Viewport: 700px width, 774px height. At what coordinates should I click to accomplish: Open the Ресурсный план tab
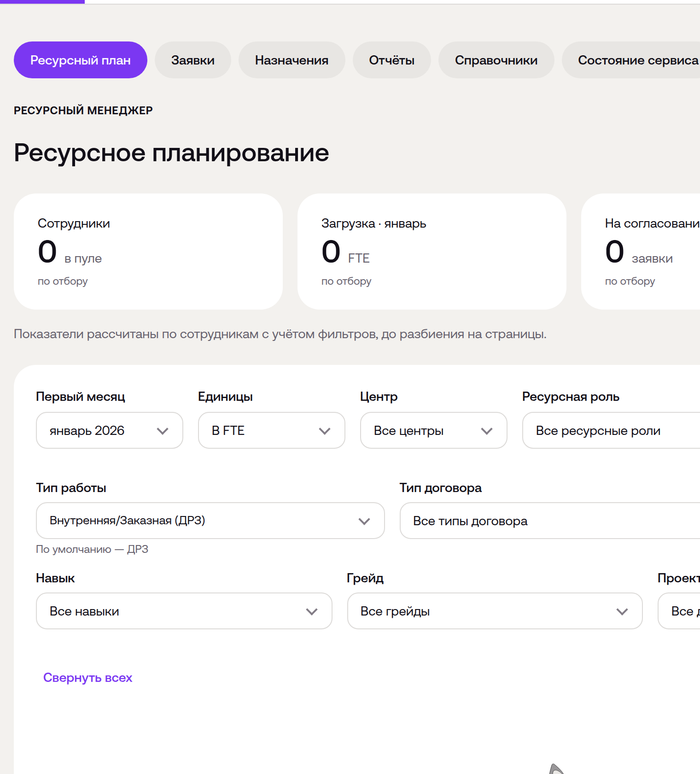81,60
